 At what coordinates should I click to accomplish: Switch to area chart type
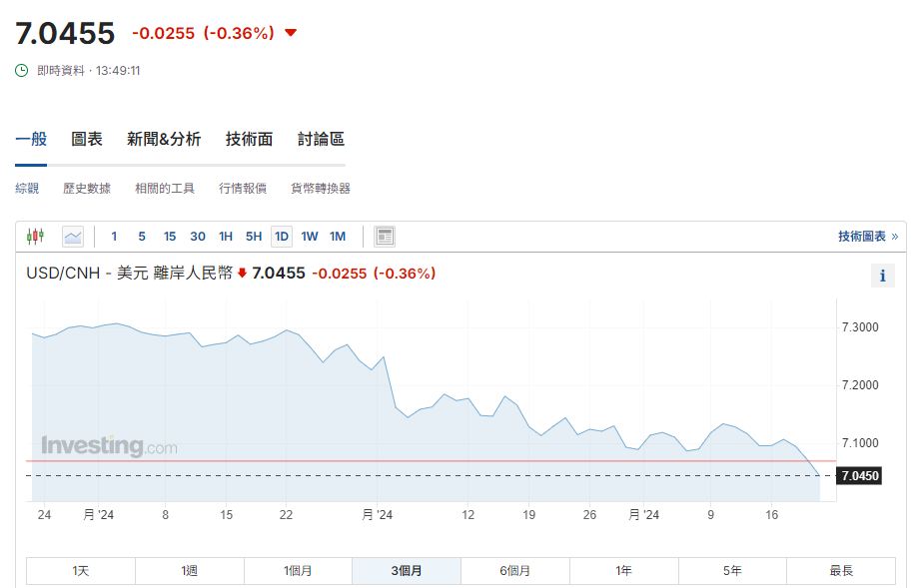pyautogui.click(x=73, y=237)
